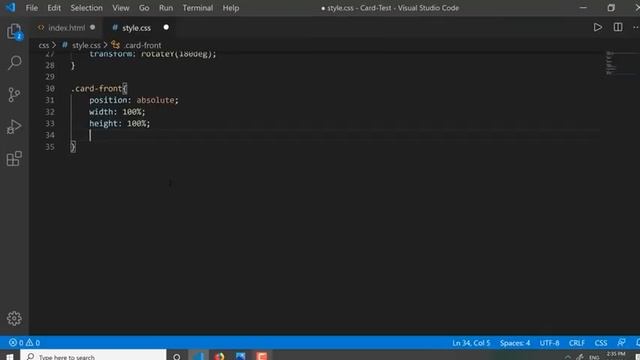Switch to the index.html tab

pyautogui.click(x=67, y=28)
